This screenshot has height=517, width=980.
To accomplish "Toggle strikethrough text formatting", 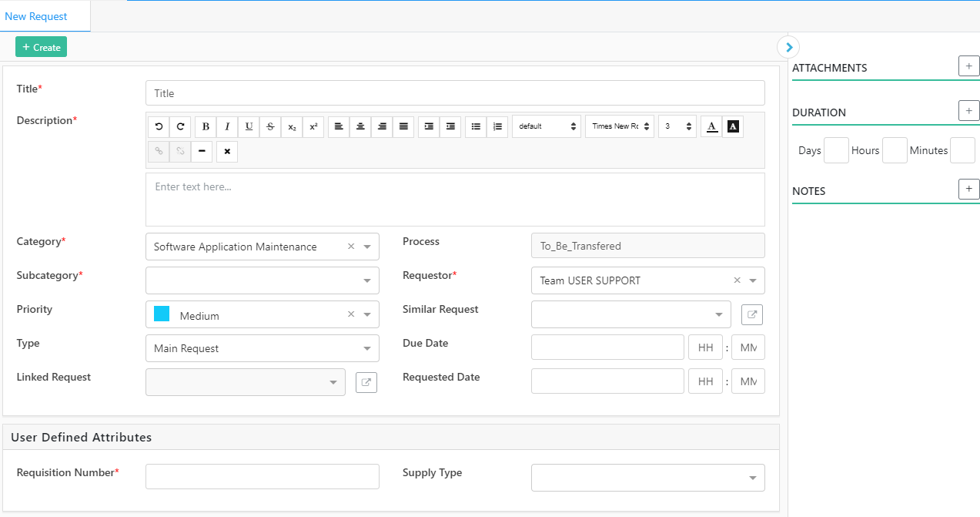I will (x=270, y=126).
